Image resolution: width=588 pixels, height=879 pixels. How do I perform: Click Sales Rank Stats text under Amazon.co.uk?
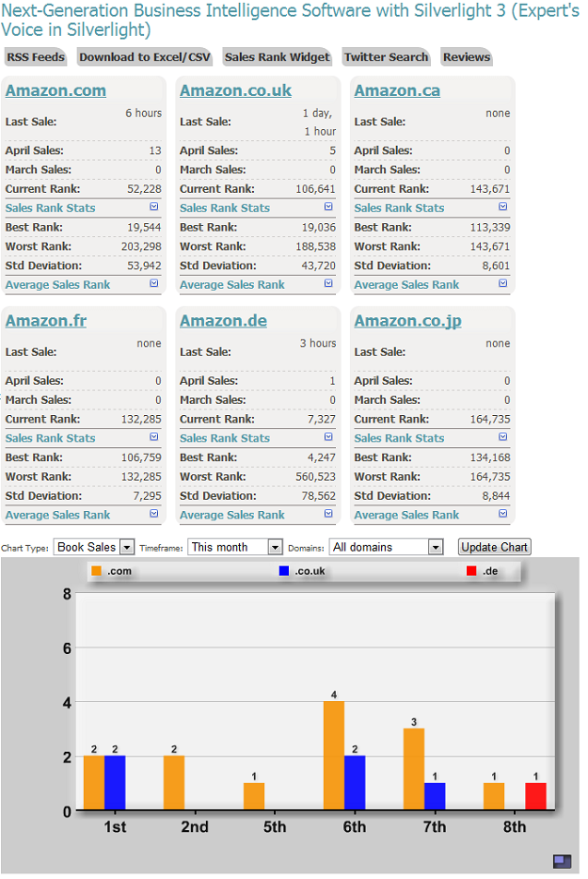point(225,208)
